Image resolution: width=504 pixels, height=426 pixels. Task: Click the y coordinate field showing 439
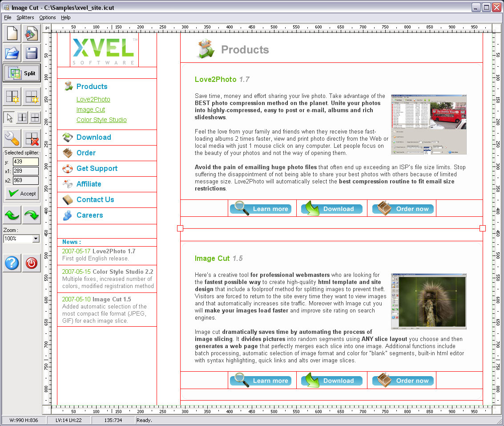tap(26, 162)
